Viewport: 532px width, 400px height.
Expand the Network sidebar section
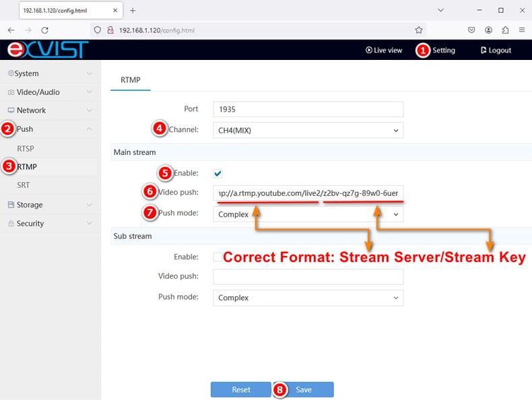pos(51,110)
